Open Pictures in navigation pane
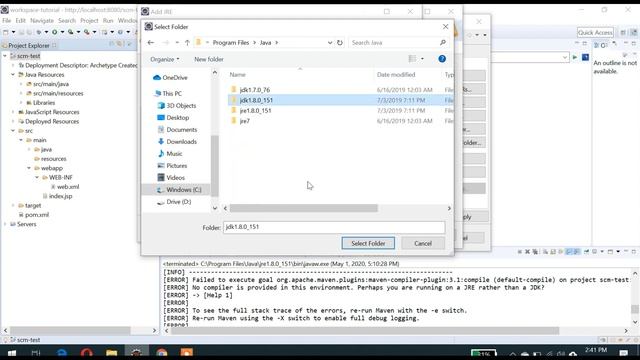 (x=172, y=166)
